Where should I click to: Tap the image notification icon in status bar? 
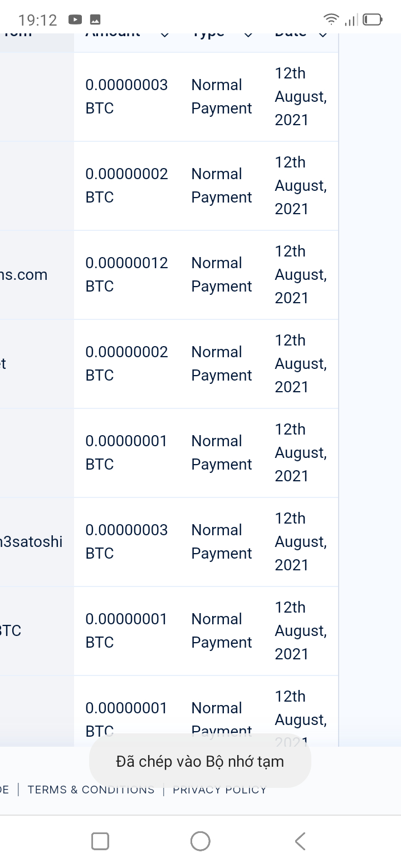click(x=95, y=20)
